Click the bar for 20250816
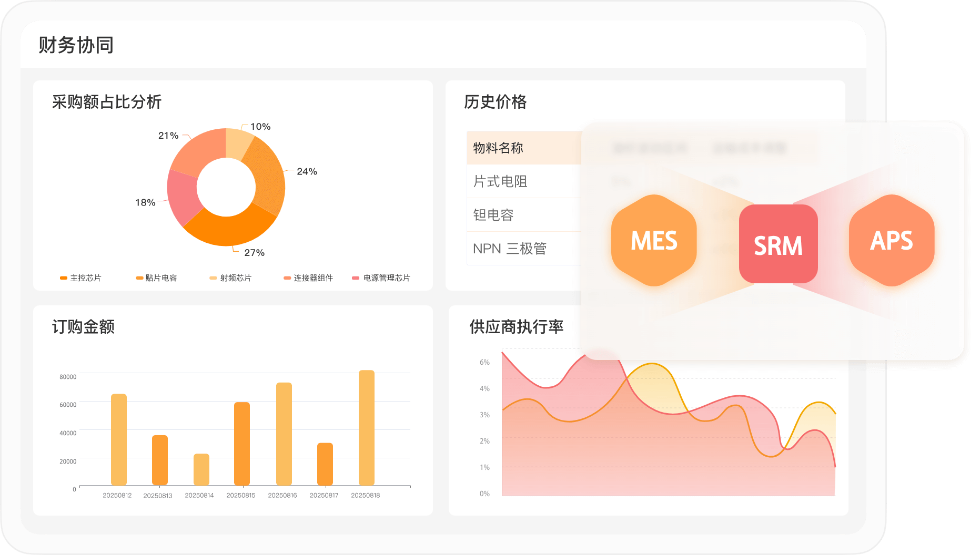 click(284, 434)
